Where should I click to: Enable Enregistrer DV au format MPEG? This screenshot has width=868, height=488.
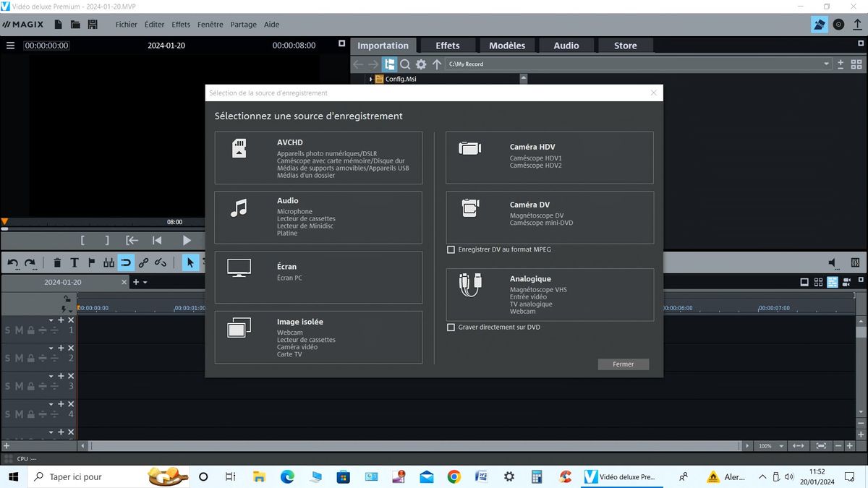[x=451, y=250]
